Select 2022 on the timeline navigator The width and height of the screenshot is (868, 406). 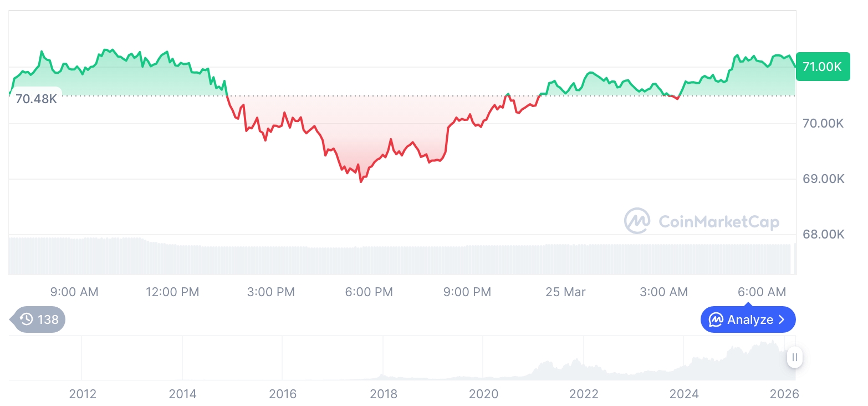pos(584,394)
